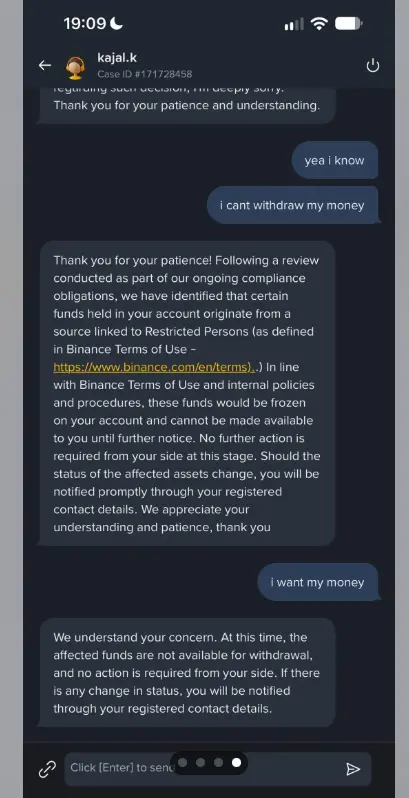Open the binance.com/en/terms link

coord(154,367)
